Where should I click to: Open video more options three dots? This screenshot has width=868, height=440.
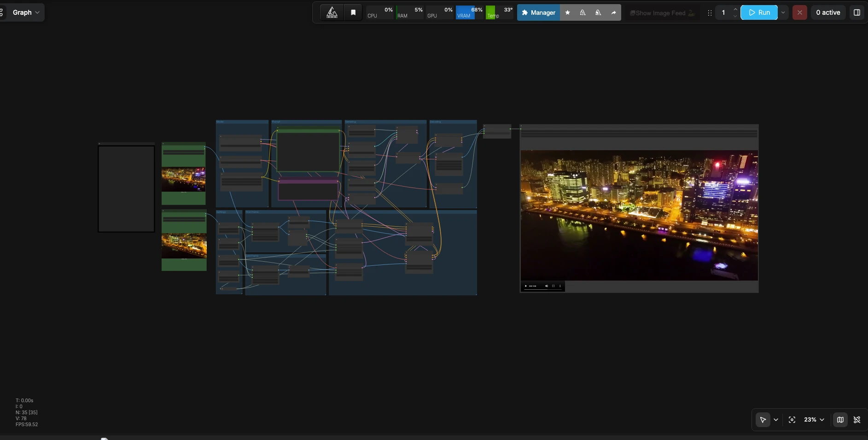pyautogui.click(x=560, y=286)
